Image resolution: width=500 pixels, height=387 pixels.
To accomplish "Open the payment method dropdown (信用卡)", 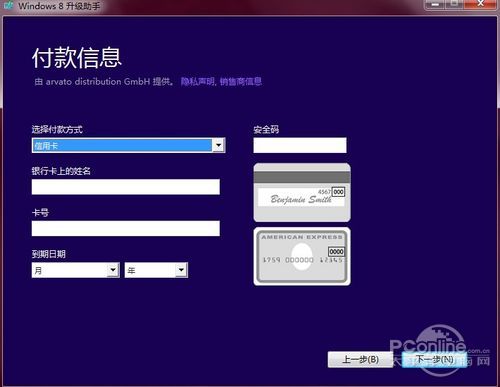I will tap(128, 145).
